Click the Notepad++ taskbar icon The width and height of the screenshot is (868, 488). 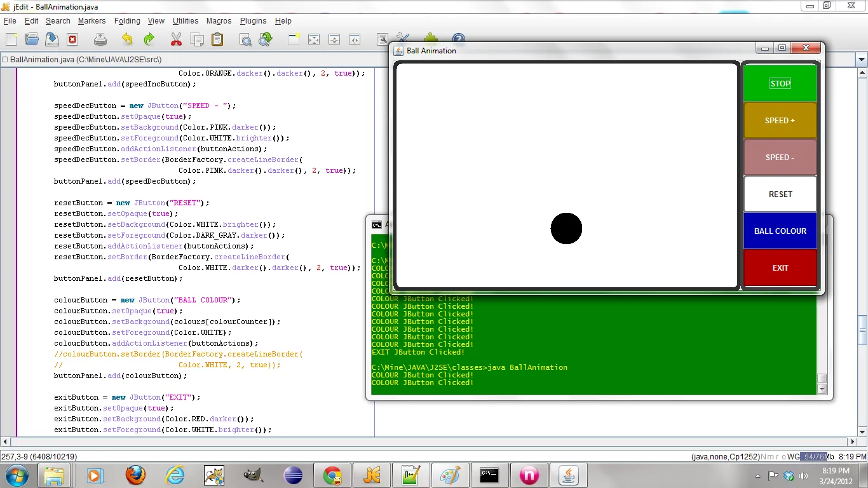pyautogui.click(x=411, y=475)
